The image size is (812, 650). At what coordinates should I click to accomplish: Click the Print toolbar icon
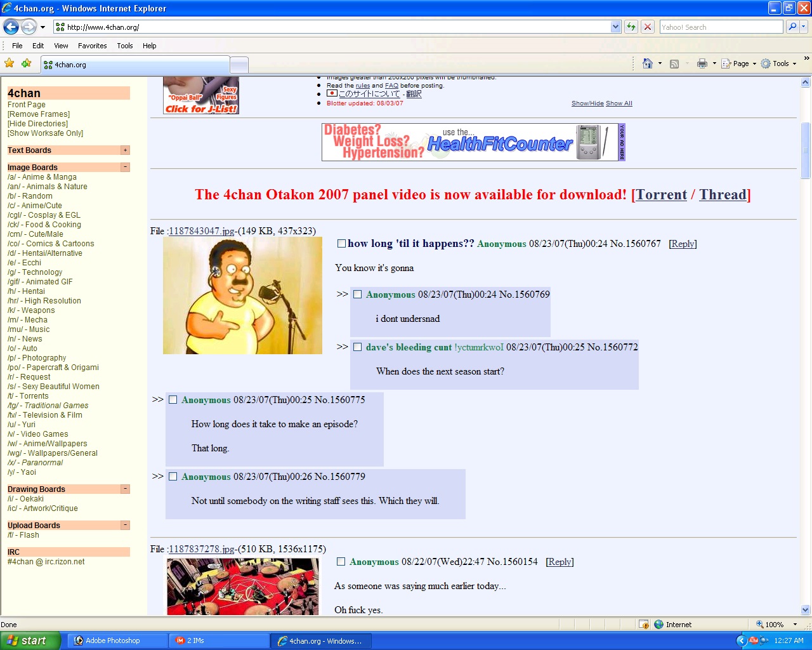(x=702, y=63)
